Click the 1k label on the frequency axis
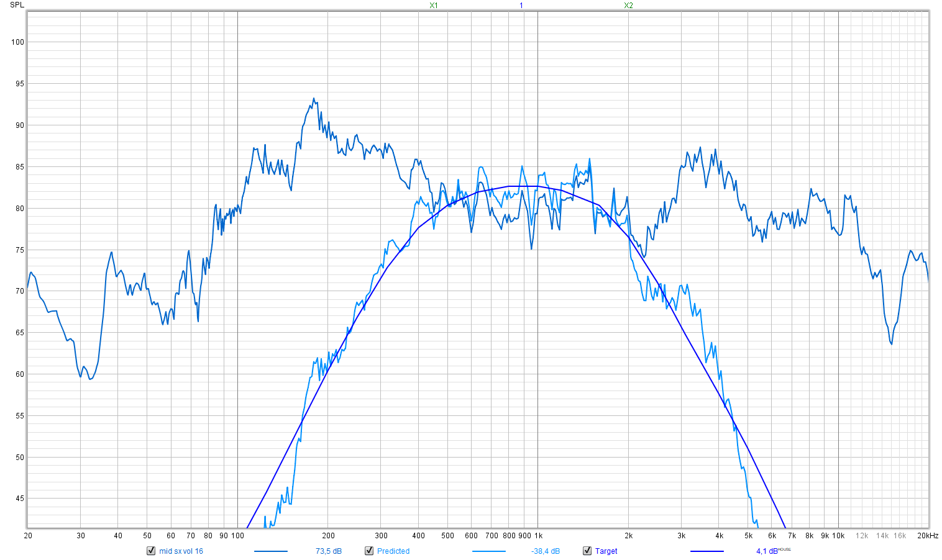This screenshot has width=942, height=560. pos(538,536)
